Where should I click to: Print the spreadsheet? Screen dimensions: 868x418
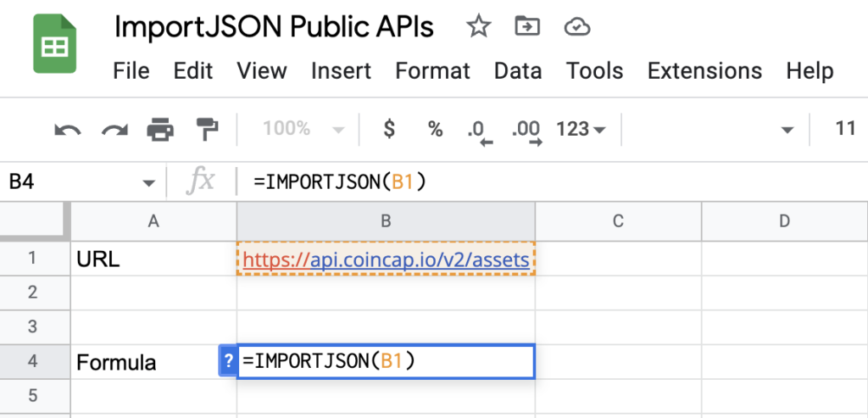(x=160, y=130)
